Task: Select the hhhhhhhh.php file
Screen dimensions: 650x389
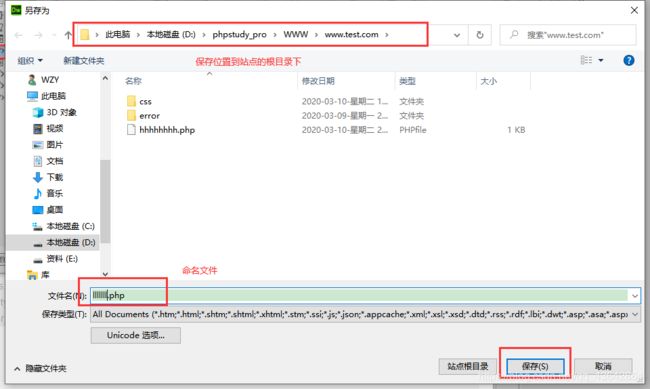Action: point(167,130)
